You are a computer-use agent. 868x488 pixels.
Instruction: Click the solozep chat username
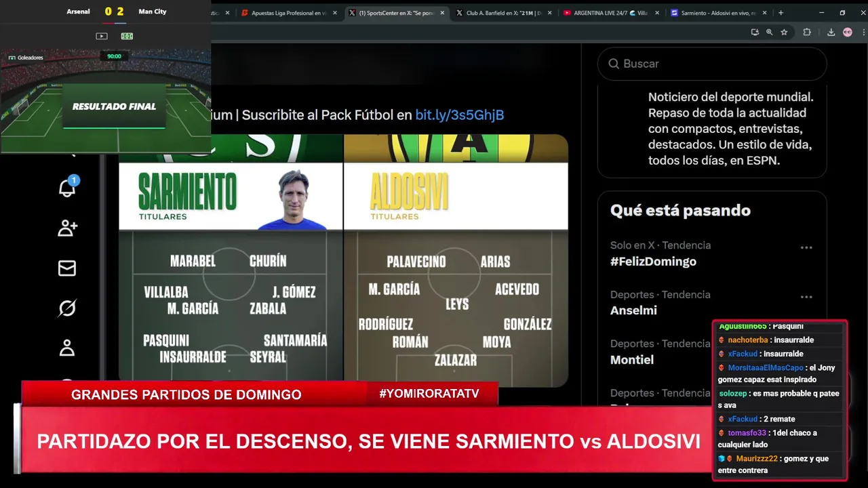(732, 394)
